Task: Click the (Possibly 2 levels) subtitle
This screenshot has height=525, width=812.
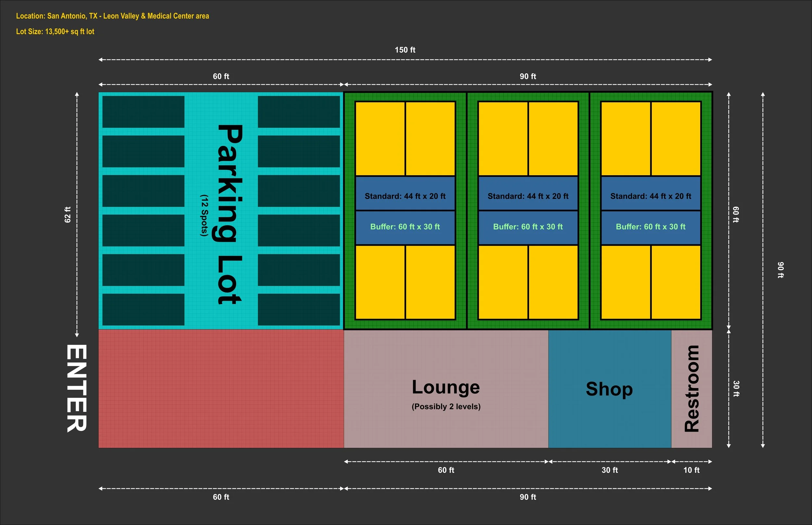Action: (446, 407)
